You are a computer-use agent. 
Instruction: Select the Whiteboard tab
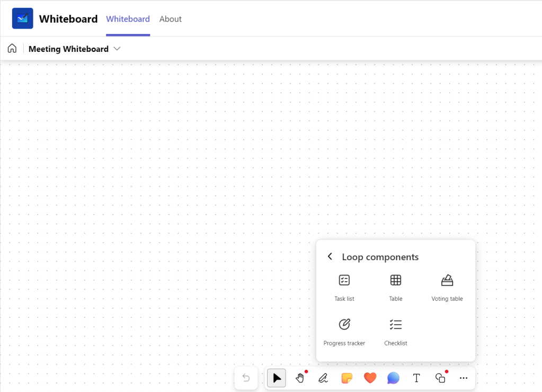pos(128,19)
